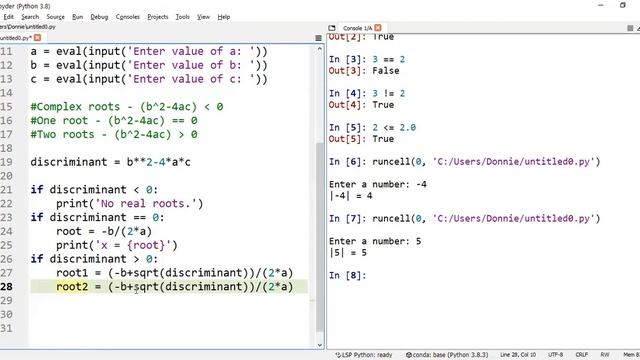This screenshot has width=640, height=360.
Task: Click the conda environment status icon
Action: (x=409, y=355)
